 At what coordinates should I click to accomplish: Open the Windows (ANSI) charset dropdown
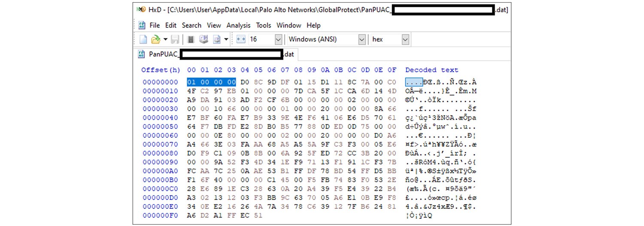point(361,39)
